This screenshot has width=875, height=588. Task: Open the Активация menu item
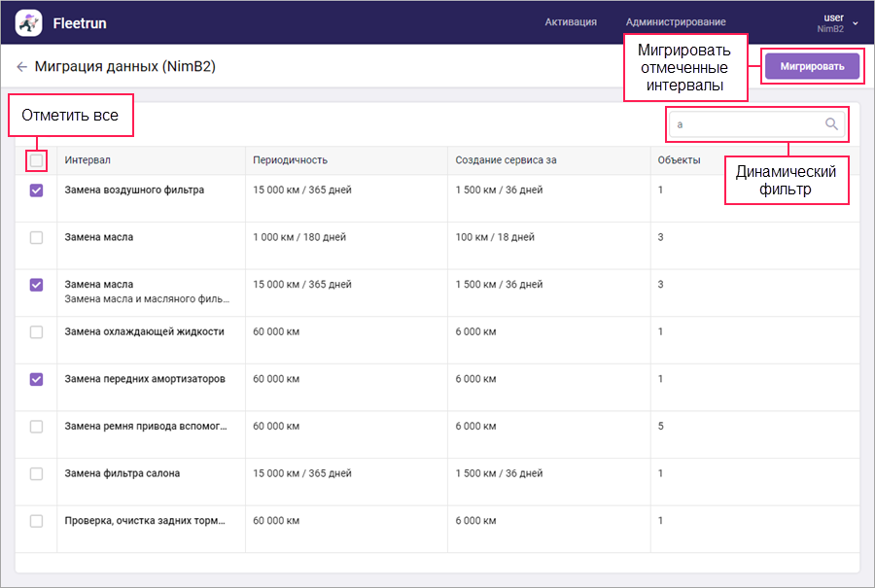571,22
